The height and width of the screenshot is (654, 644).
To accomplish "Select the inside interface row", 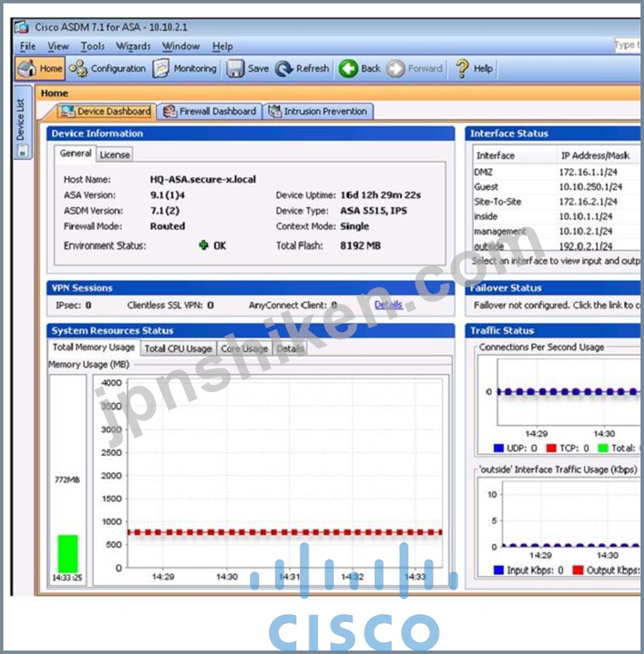I will [557, 216].
